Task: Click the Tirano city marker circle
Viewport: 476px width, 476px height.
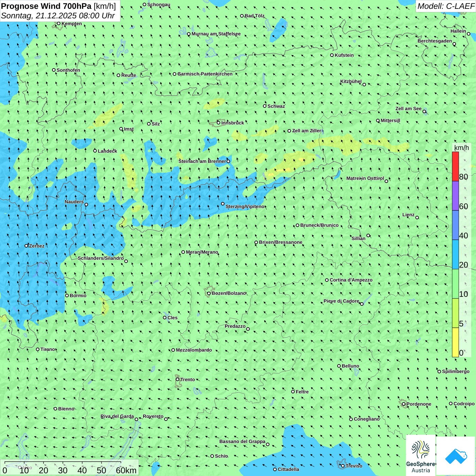Action: point(38,349)
